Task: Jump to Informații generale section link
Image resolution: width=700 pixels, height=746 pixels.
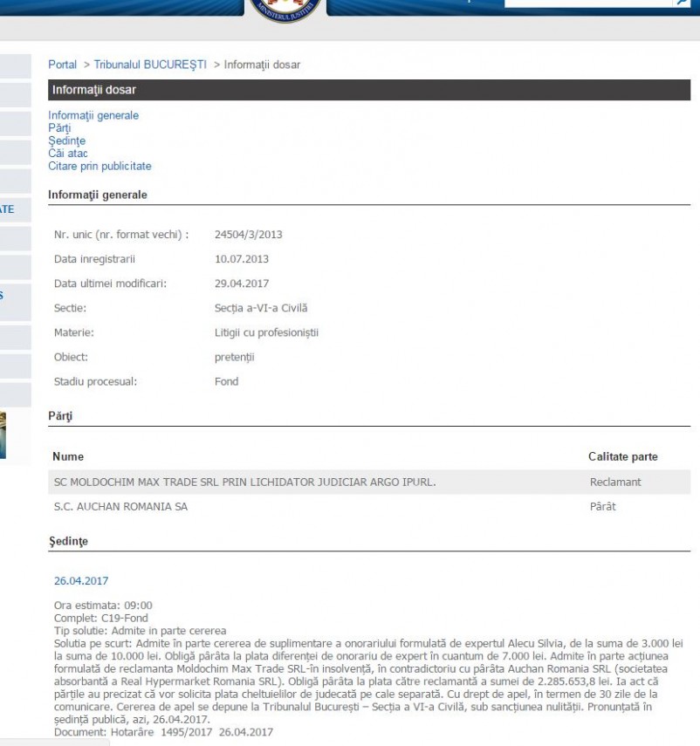Action: pos(93,115)
